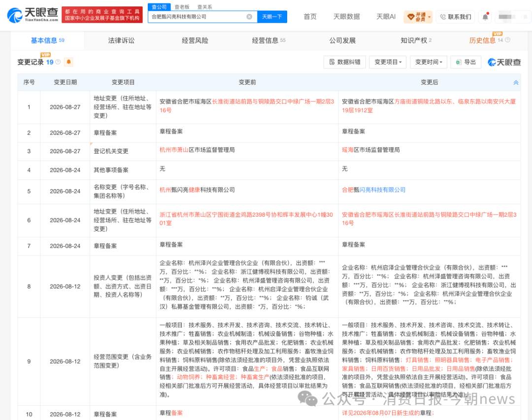Open the 经营风险 tab

[x=195, y=40]
